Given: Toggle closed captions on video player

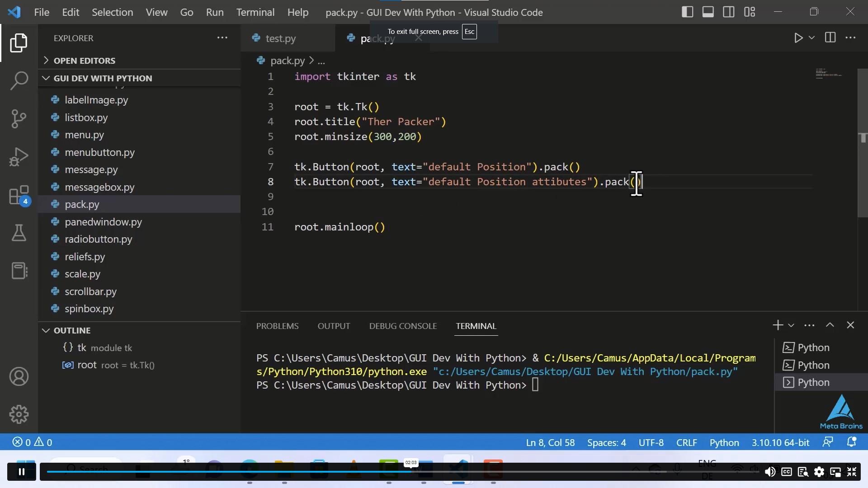Looking at the screenshot, I should click(x=787, y=472).
